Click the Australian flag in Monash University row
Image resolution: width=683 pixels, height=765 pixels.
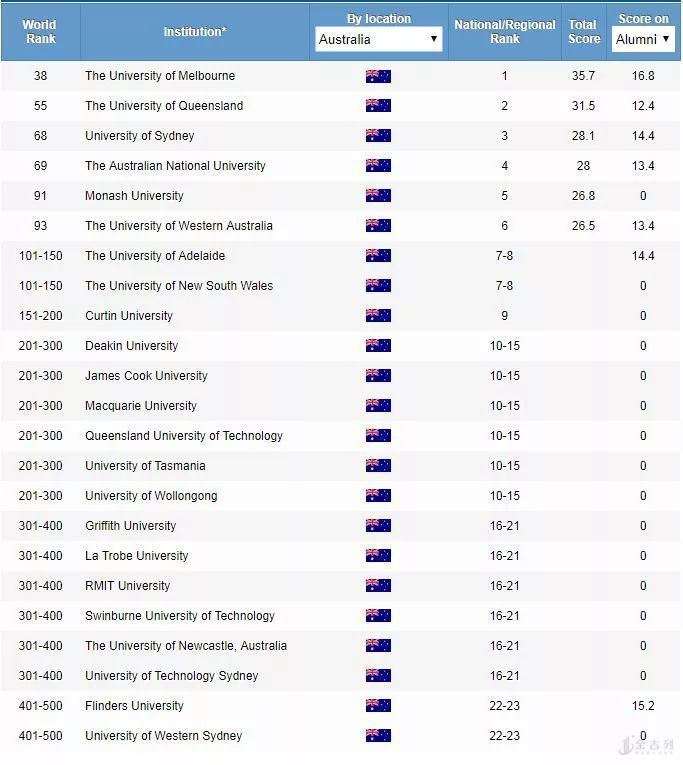tap(378, 196)
